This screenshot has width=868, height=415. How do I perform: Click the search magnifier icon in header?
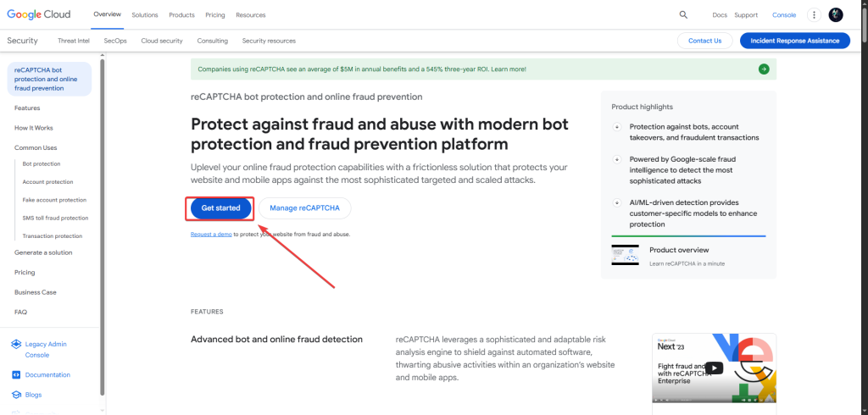tap(683, 14)
